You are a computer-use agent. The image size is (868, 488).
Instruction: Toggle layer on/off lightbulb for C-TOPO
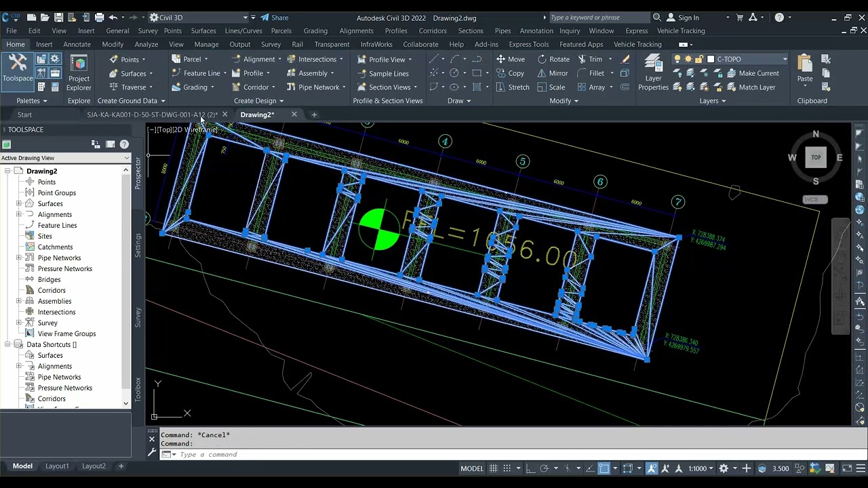(x=677, y=59)
